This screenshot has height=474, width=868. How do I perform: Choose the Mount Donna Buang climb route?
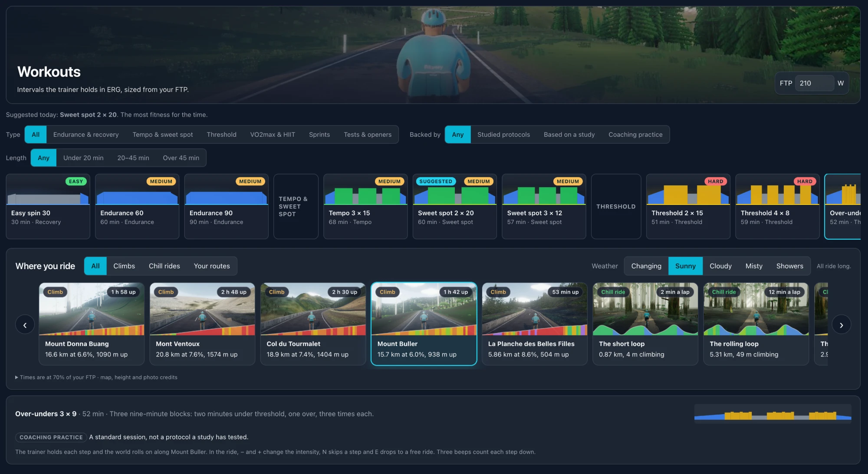tap(92, 324)
